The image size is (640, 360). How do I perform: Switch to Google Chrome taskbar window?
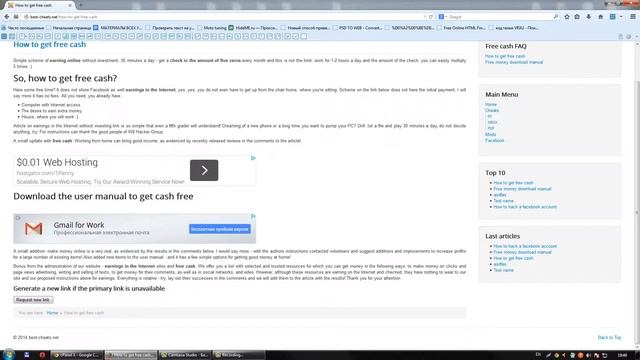click(77, 355)
